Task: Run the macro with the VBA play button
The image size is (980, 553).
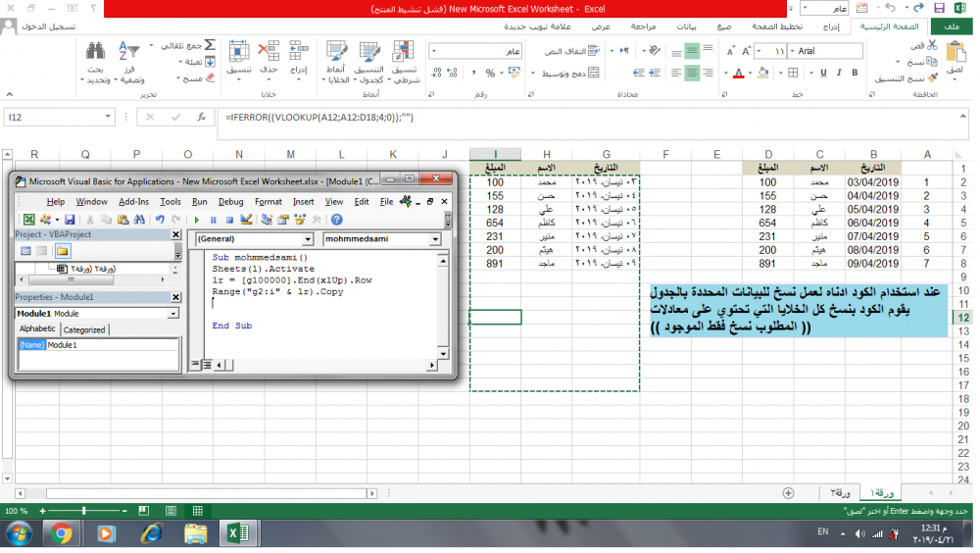Action: click(198, 220)
